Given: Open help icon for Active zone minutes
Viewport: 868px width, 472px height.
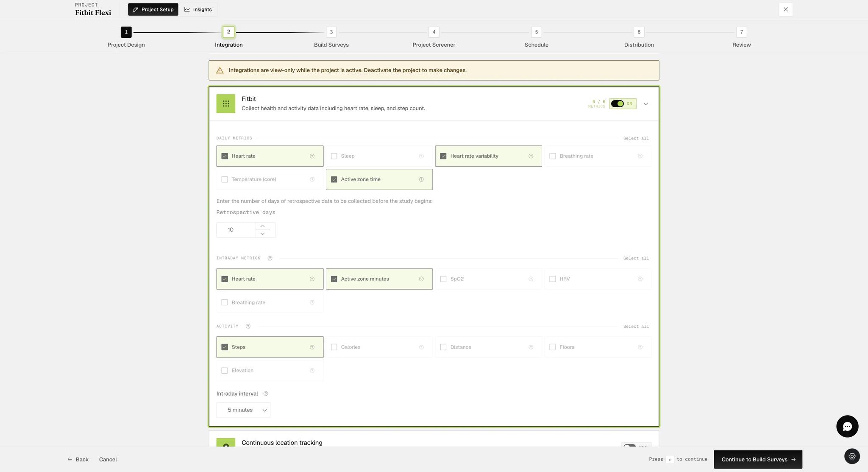Looking at the screenshot, I should pos(421,279).
